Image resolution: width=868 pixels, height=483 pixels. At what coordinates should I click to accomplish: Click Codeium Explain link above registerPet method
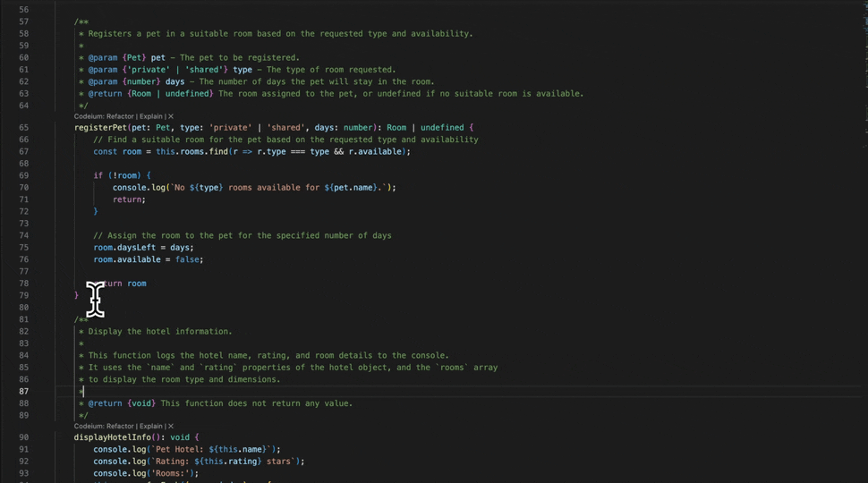click(x=150, y=116)
